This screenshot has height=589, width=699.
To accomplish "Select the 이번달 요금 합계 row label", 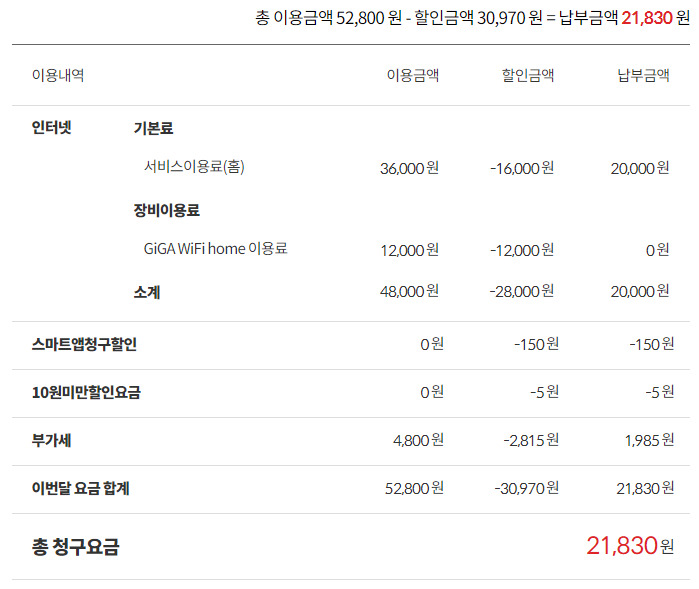I will coord(81,488).
